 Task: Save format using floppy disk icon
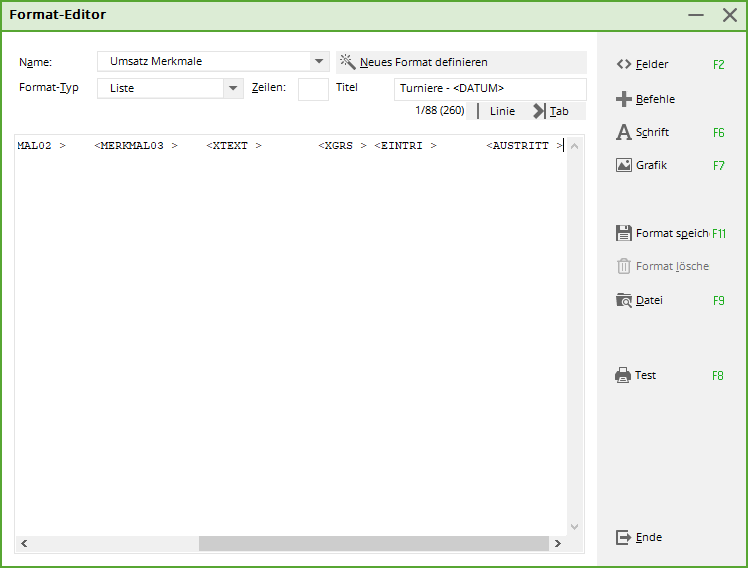[x=624, y=233]
